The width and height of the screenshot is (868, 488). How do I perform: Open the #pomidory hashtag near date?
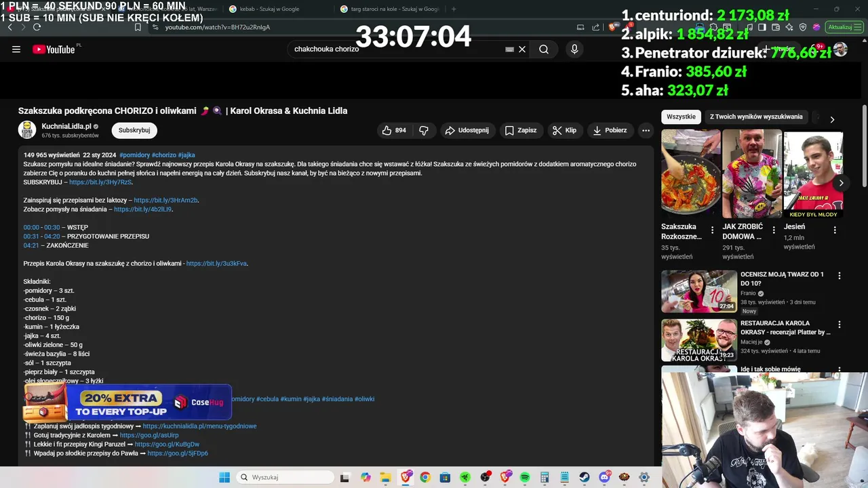(134, 155)
